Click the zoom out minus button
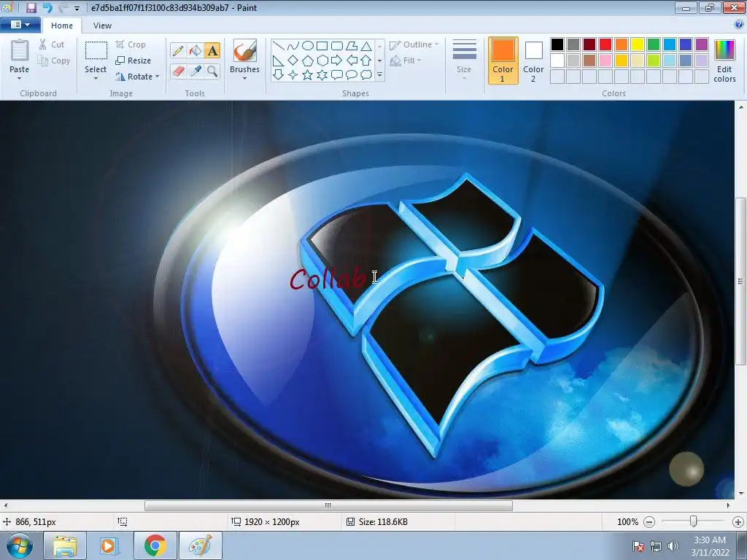The image size is (747, 560). [x=649, y=522]
